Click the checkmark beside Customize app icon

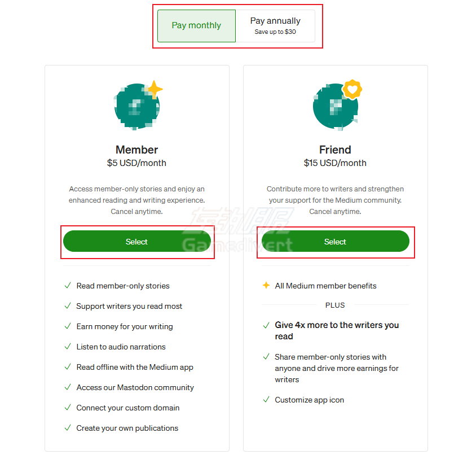click(266, 400)
